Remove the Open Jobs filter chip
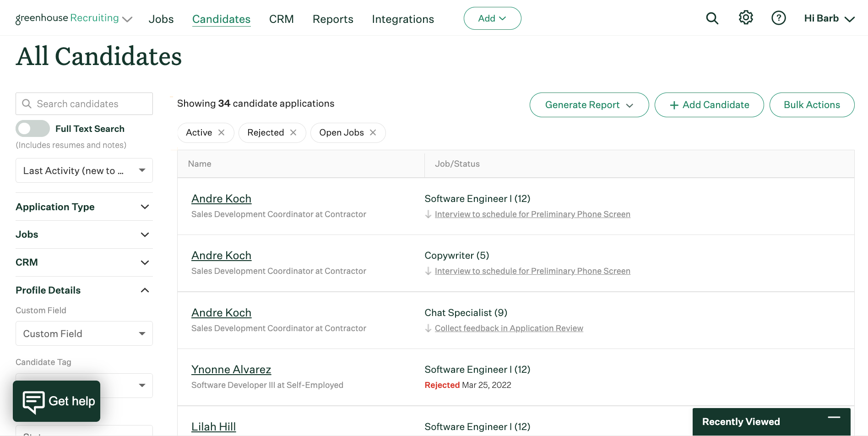The image size is (868, 436). pyautogui.click(x=373, y=132)
